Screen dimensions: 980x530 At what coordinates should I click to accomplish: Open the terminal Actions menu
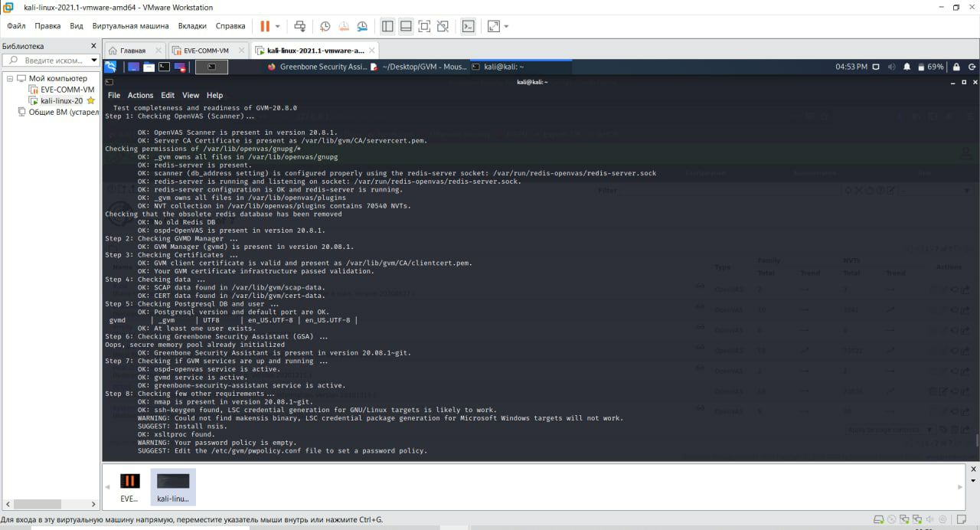coord(140,95)
